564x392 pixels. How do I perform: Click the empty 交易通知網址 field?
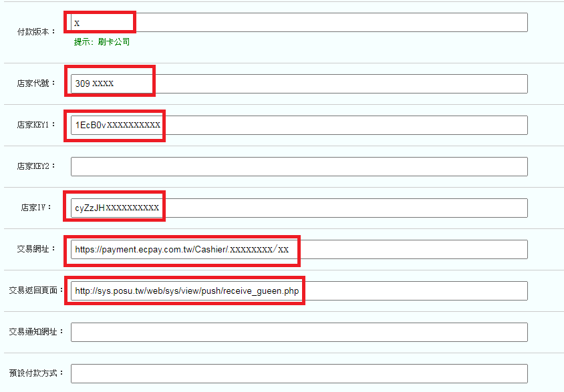tap(299, 333)
